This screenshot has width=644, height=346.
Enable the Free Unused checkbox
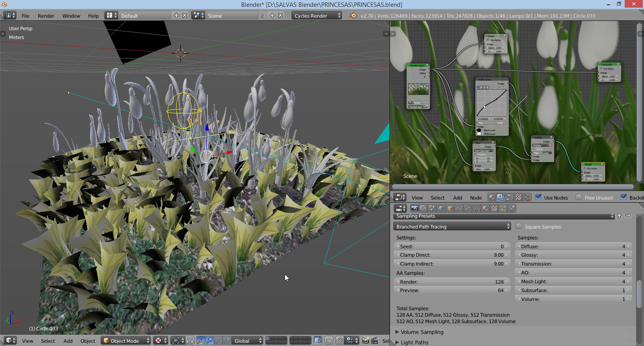point(579,197)
